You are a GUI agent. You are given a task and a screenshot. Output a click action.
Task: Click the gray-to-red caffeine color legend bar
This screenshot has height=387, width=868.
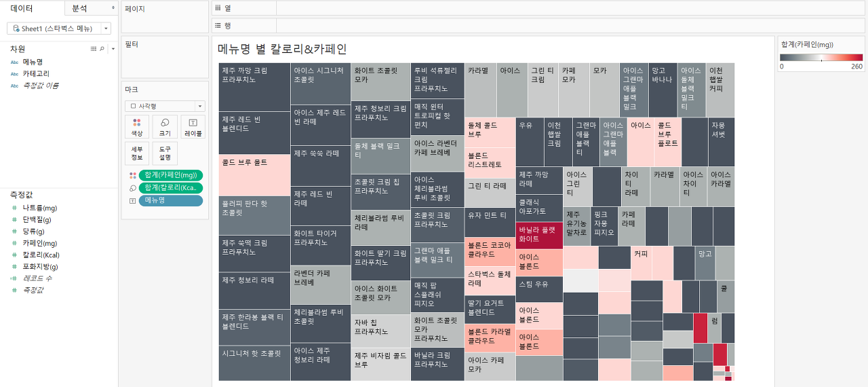click(822, 58)
